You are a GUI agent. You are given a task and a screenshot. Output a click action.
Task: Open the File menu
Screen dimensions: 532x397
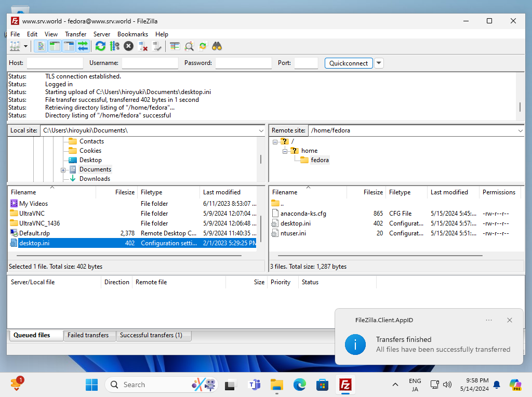(x=15, y=34)
